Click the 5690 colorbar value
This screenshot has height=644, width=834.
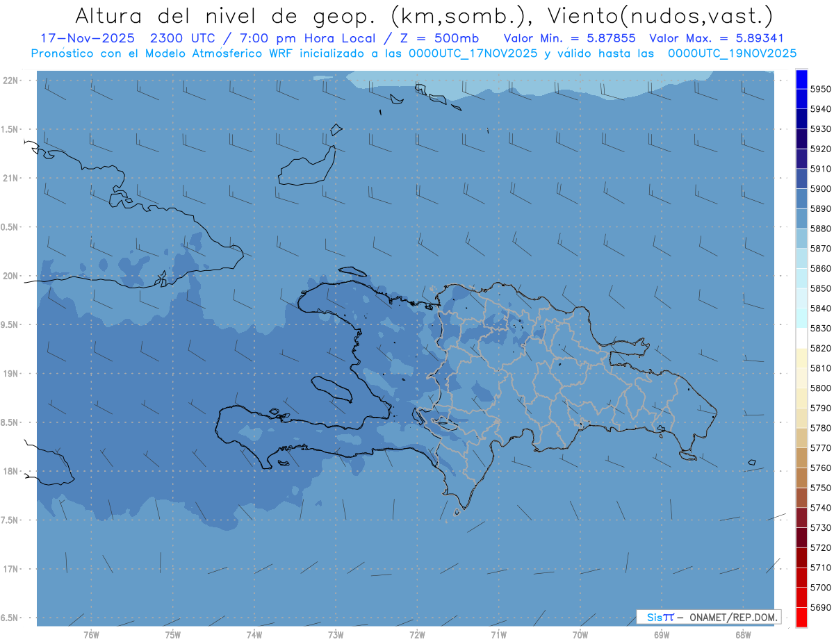821,607
